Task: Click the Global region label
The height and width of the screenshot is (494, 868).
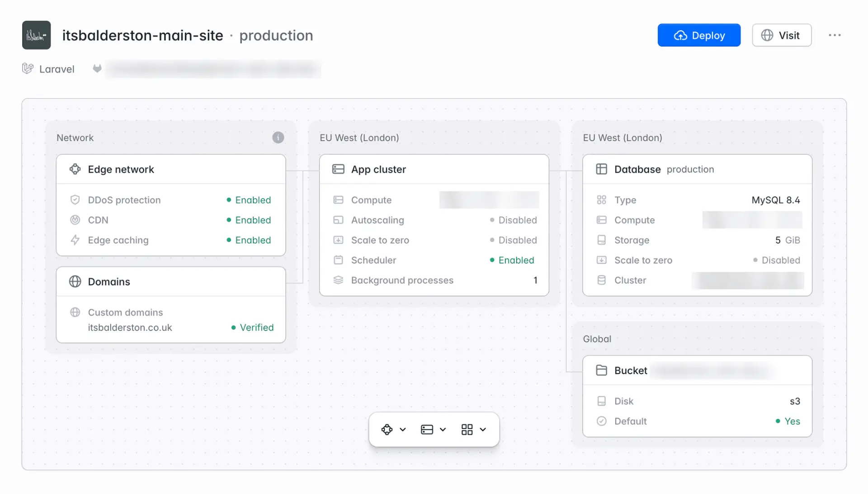Action: click(x=597, y=339)
